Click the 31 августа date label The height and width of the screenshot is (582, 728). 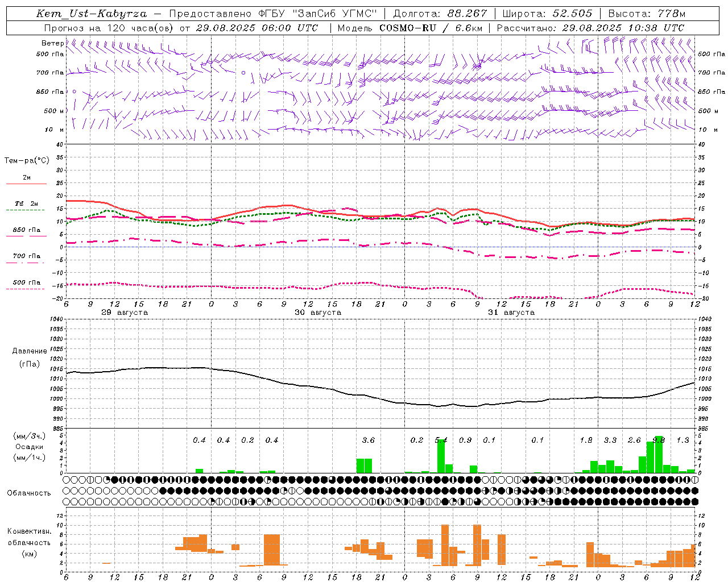pyautogui.click(x=511, y=313)
